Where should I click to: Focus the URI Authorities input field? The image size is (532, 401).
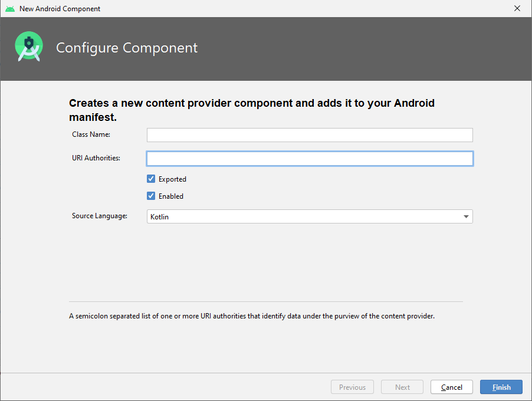pyautogui.click(x=310, y=158)
